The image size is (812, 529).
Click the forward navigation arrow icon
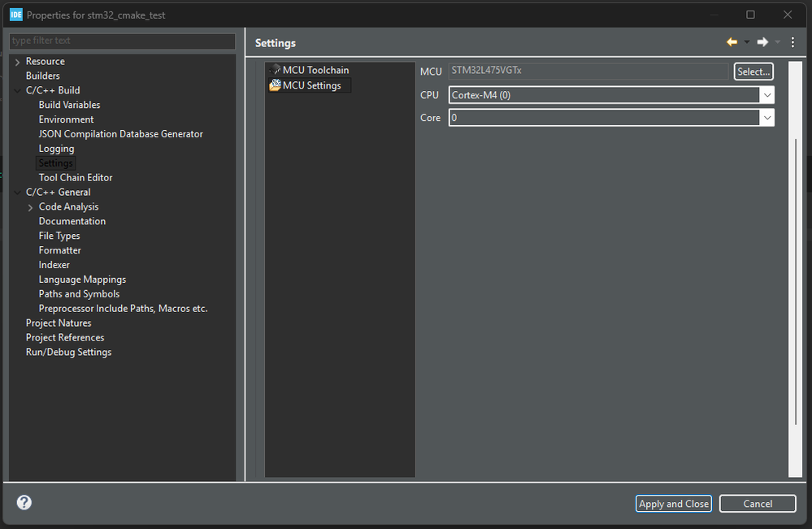(x=762, y=42)
